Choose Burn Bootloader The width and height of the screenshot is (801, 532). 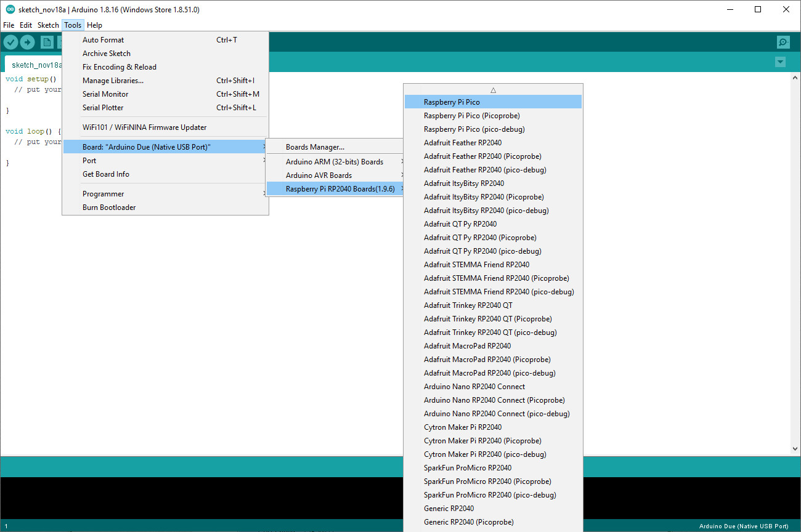point(165,208)
